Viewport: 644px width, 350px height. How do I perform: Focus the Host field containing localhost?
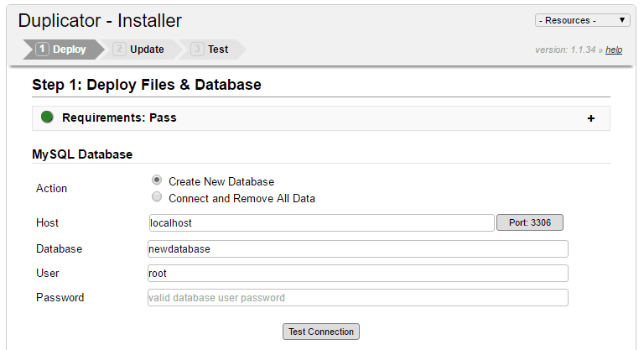point(321,223)
